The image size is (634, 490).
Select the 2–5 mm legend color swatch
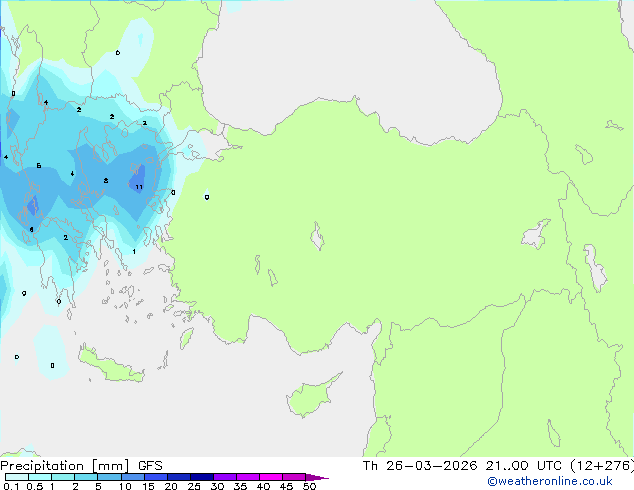[x=86, y=477]
